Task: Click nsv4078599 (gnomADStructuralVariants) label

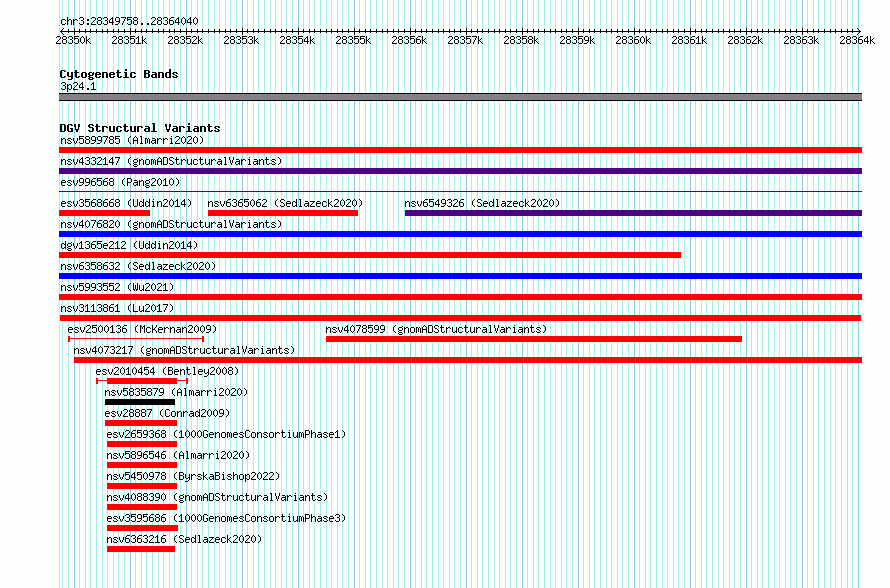Action: coord(436,329)
